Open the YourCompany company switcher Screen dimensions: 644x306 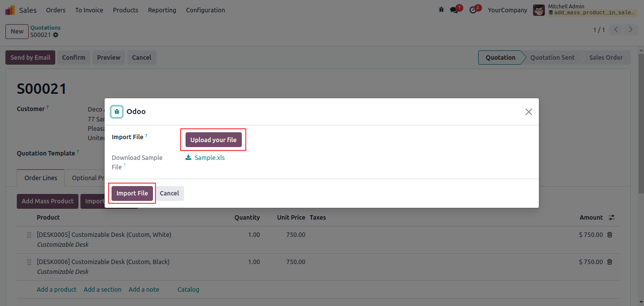click(507, 10)
